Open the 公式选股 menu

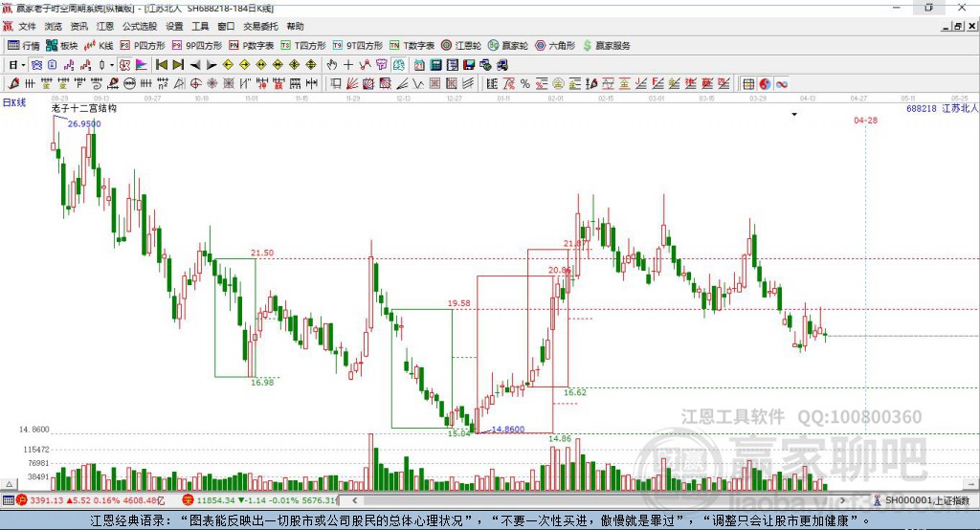(x=140, y=26)
